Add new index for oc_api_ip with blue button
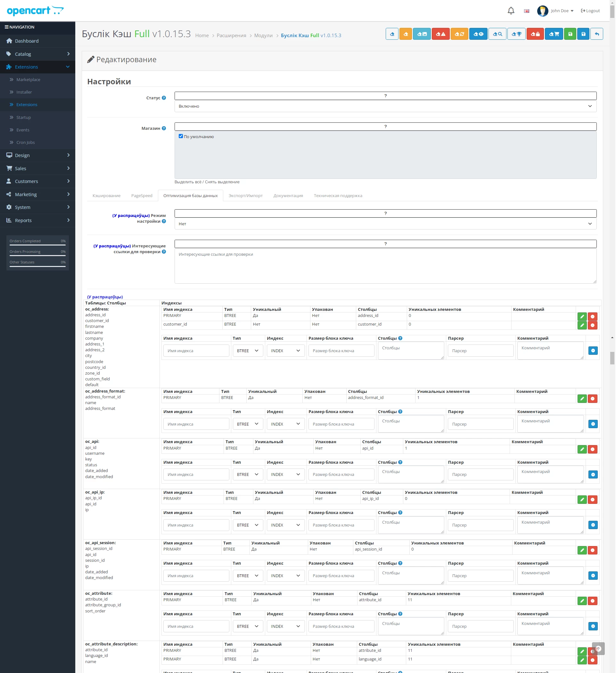 593,525
